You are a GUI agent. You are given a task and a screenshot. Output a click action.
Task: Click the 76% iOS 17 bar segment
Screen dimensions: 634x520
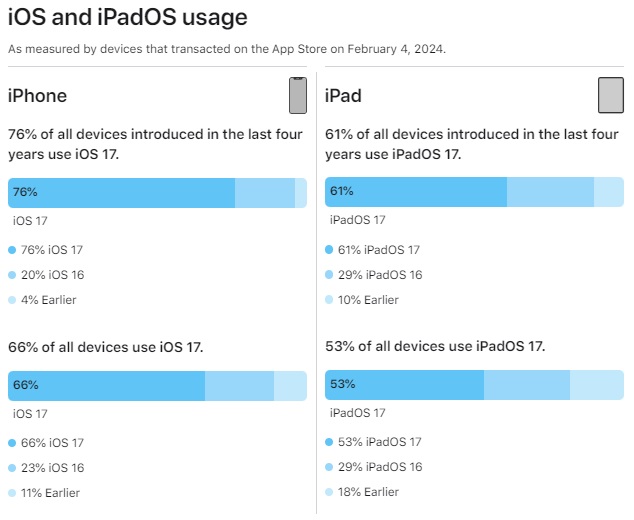tap(121, 193)
